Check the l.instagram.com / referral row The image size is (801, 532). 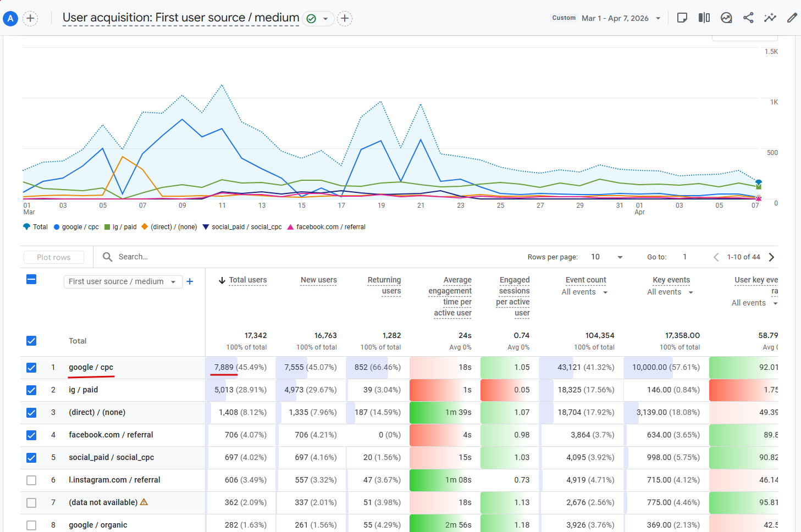(31, 480)
